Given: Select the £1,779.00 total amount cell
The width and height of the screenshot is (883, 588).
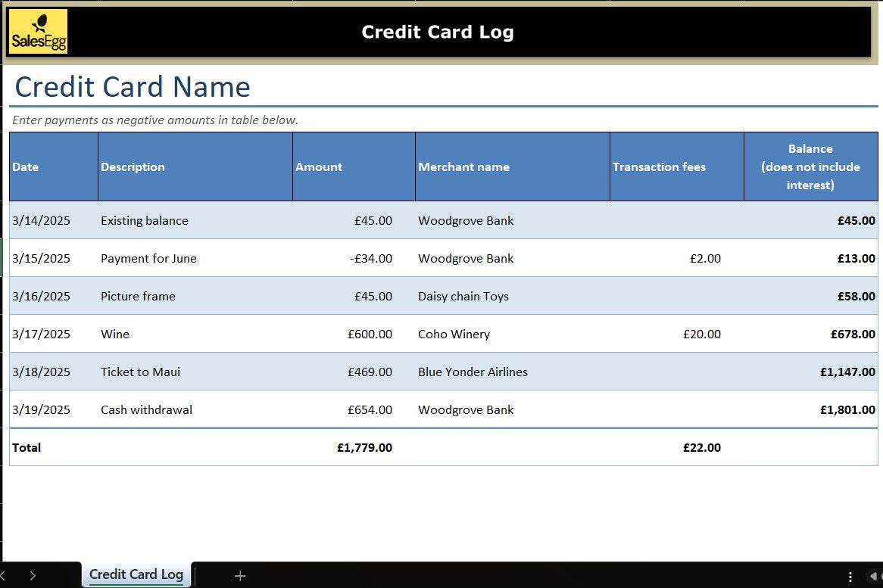Looking at the screenshot, I should pyautogui.click(x=354, y=447).
